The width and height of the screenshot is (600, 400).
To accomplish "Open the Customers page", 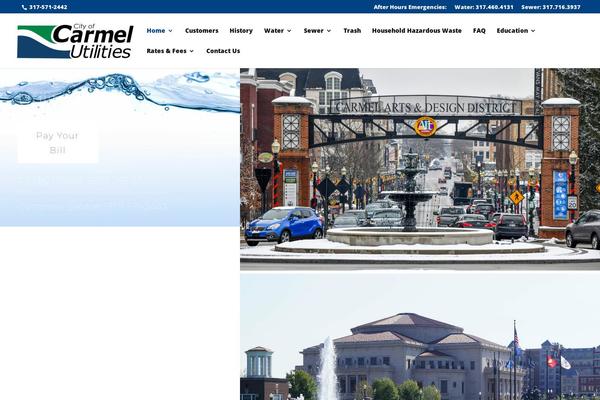I will coord(202,31).
